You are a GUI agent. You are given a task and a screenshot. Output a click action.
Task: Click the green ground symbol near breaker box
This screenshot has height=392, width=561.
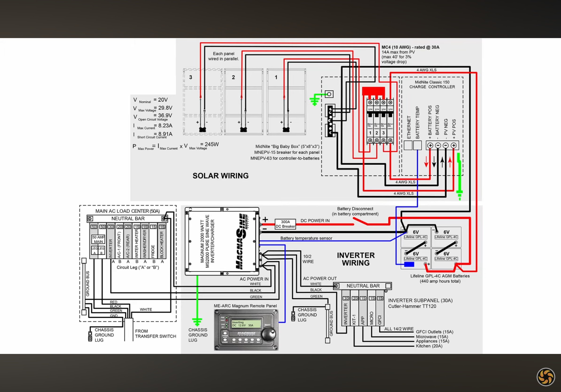315,99
